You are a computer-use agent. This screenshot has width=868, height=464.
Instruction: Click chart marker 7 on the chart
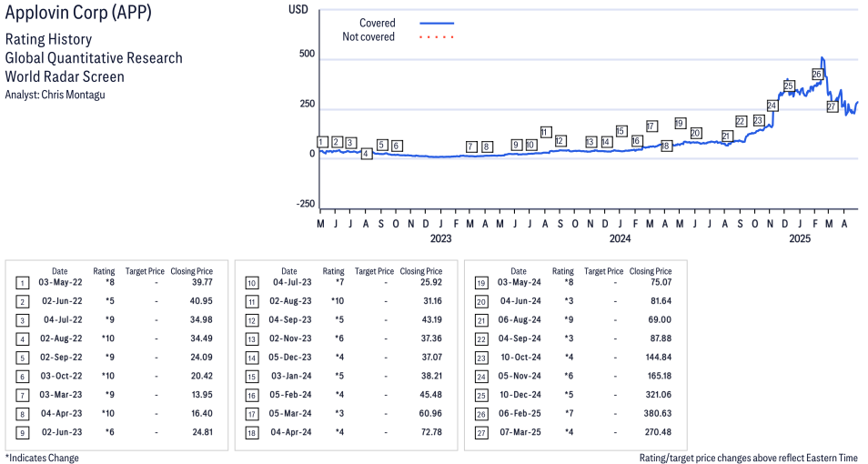coord(471,146)
